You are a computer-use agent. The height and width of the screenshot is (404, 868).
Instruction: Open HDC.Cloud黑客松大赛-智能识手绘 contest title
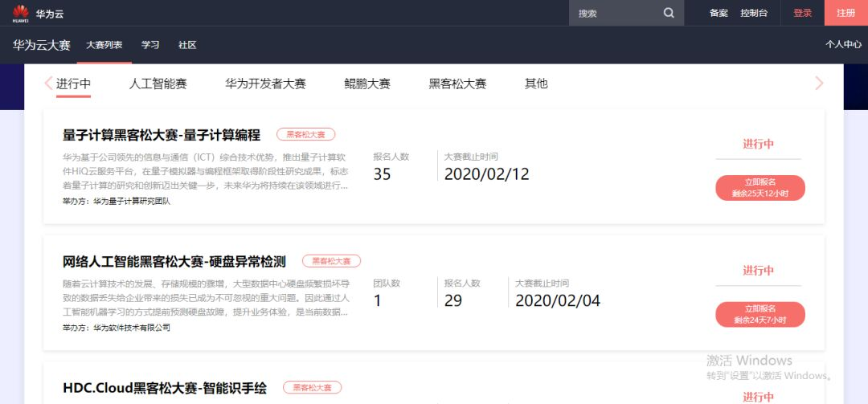tap(165, 388)
